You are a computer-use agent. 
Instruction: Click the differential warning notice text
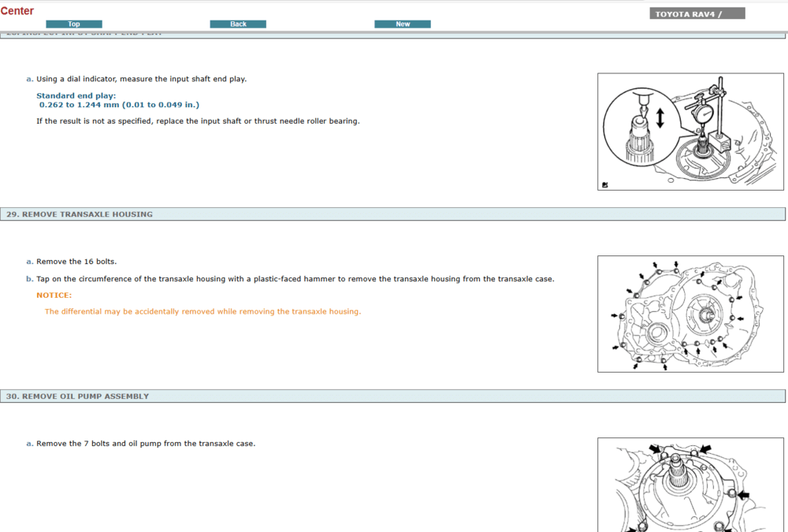[203, 311]
